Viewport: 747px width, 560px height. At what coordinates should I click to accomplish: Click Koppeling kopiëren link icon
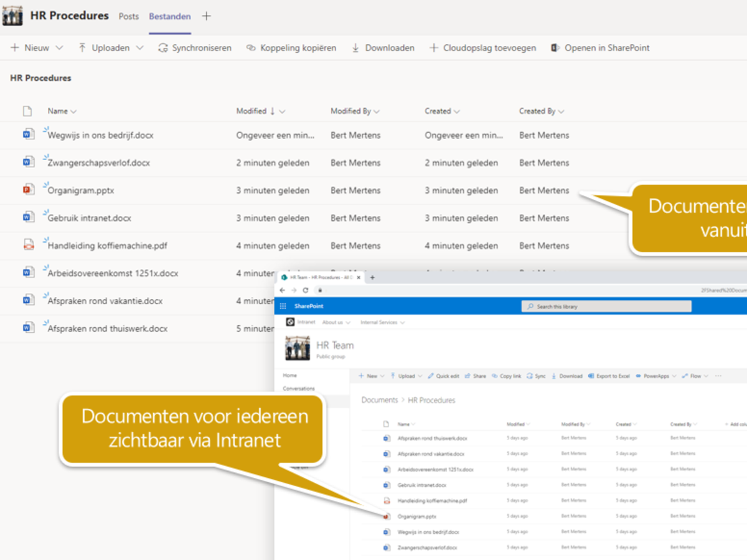coord(251,48)
